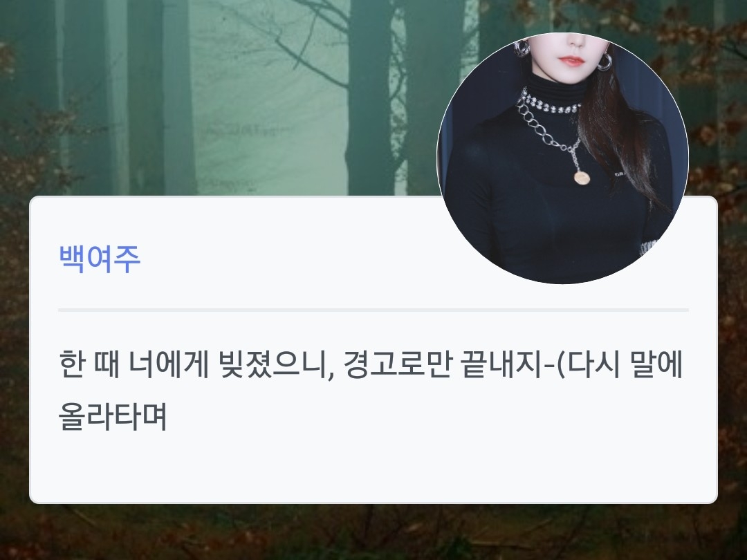Tap the second dialogue line 올라타며
This screenshot has width=747, height=560.
point(113,417)
